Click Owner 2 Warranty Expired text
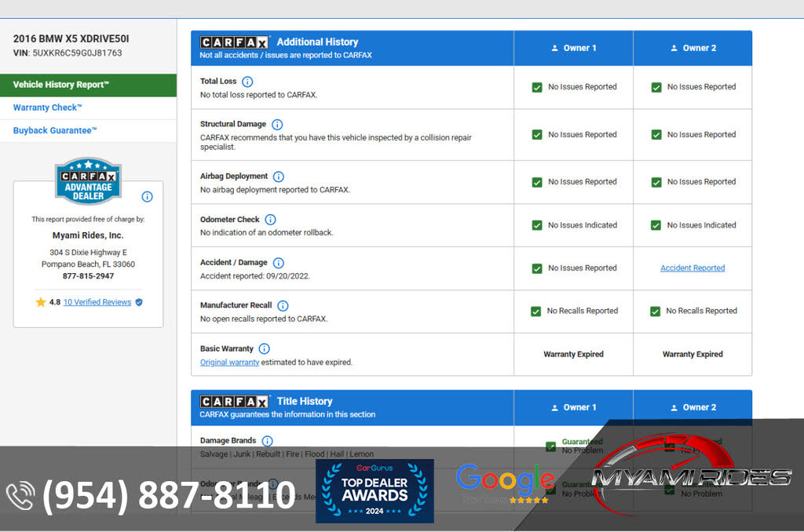The height and width of the screenshot is (532, 804). (693, 355)
